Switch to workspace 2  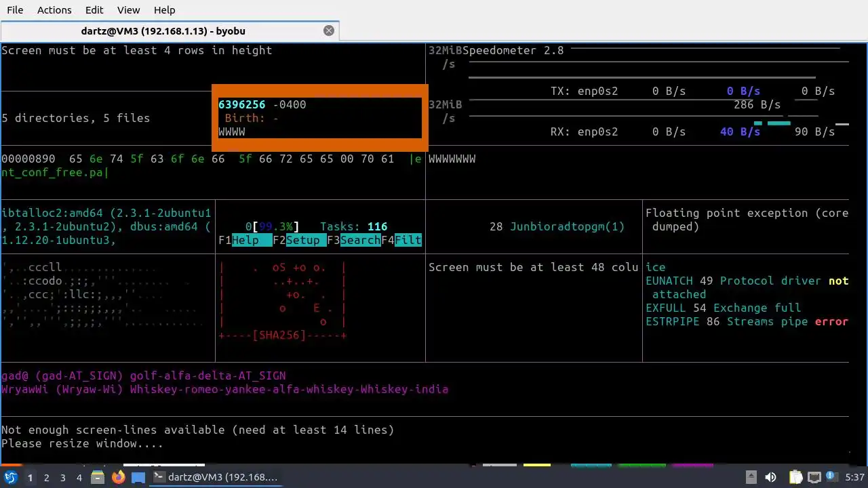tap(46, 477)
